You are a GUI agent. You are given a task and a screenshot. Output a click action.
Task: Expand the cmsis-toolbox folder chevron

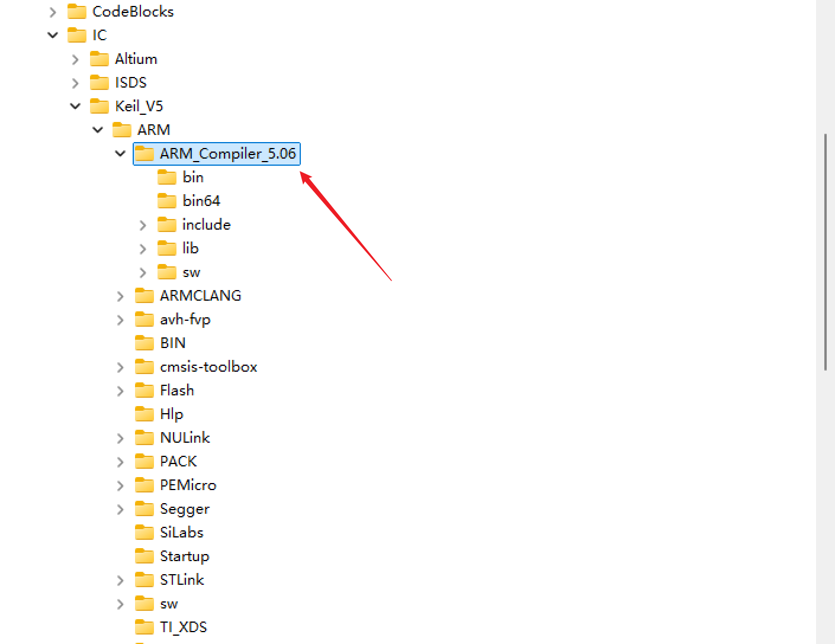[x=120, y=367]
